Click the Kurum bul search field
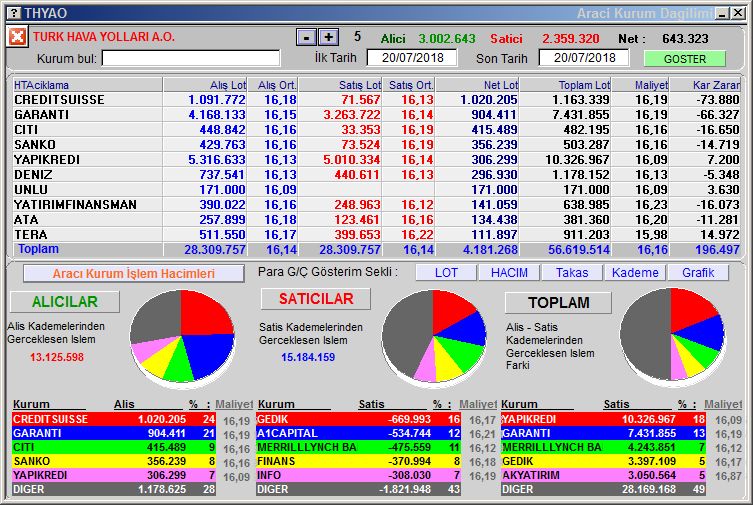Image resolution: width=753 pixels, height=505 pixels. click(191, 58)
